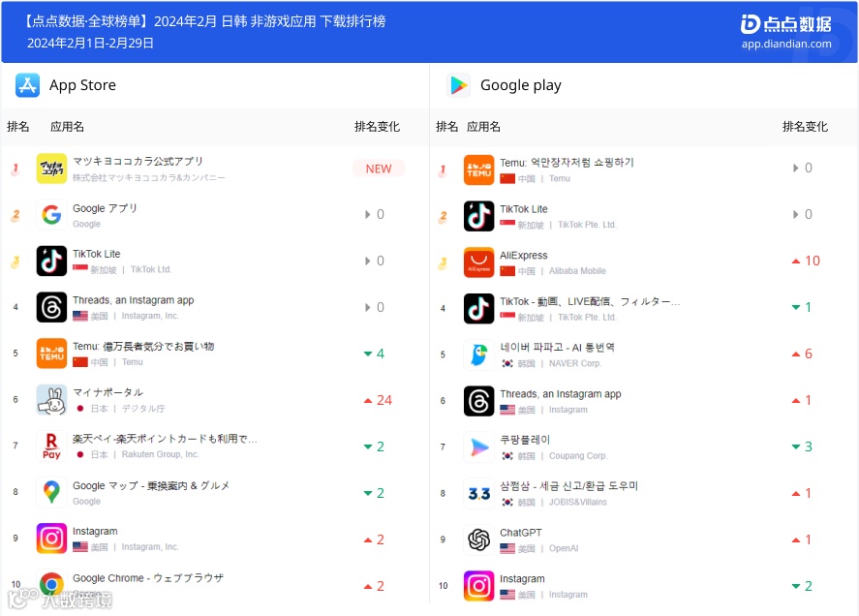Open the AliExpress app icon

pyautogui.click(x=478, y=262)
